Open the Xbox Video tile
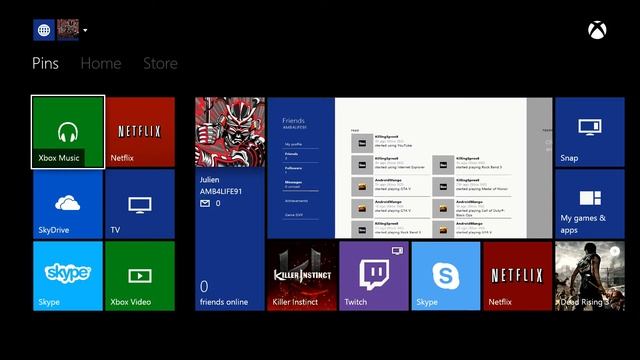Screen dimensions: 640x360 tap(140, 276)
